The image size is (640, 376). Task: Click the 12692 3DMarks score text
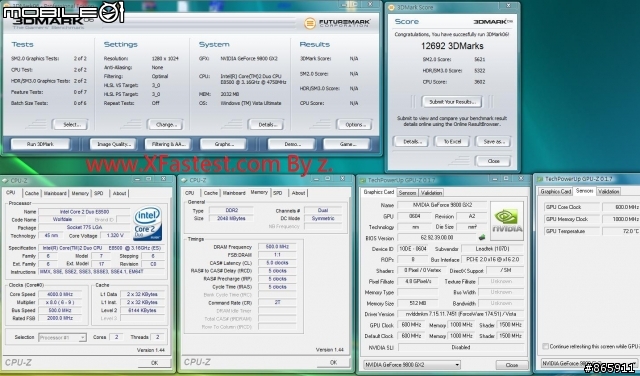(452, 46)
